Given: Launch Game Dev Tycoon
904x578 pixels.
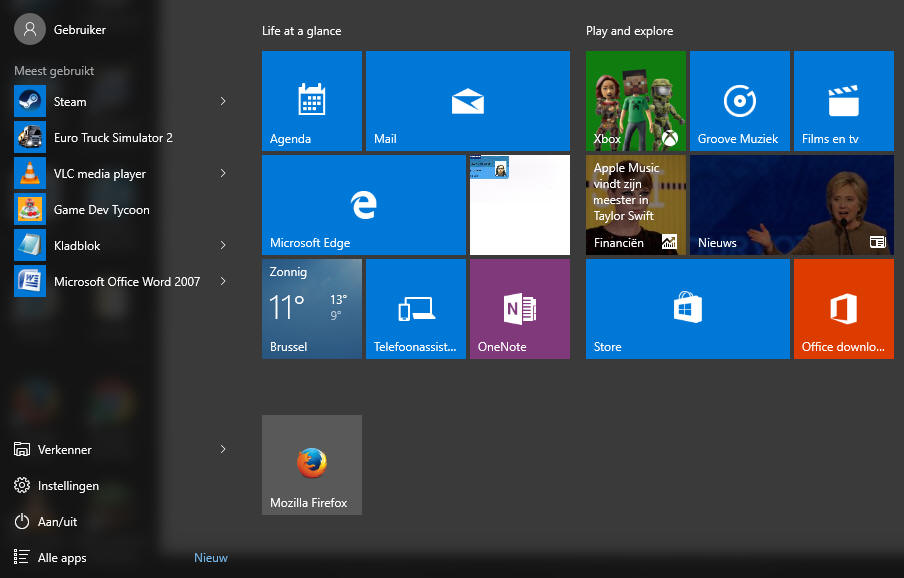Looking at the screenshot, I should (121, 210).
